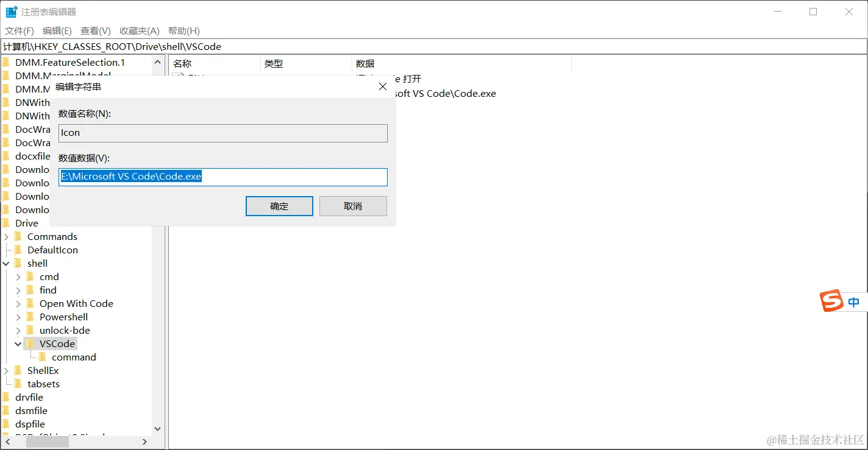Click folder icon of DMM.FeatureSelection.1 key

pos(6,62)
